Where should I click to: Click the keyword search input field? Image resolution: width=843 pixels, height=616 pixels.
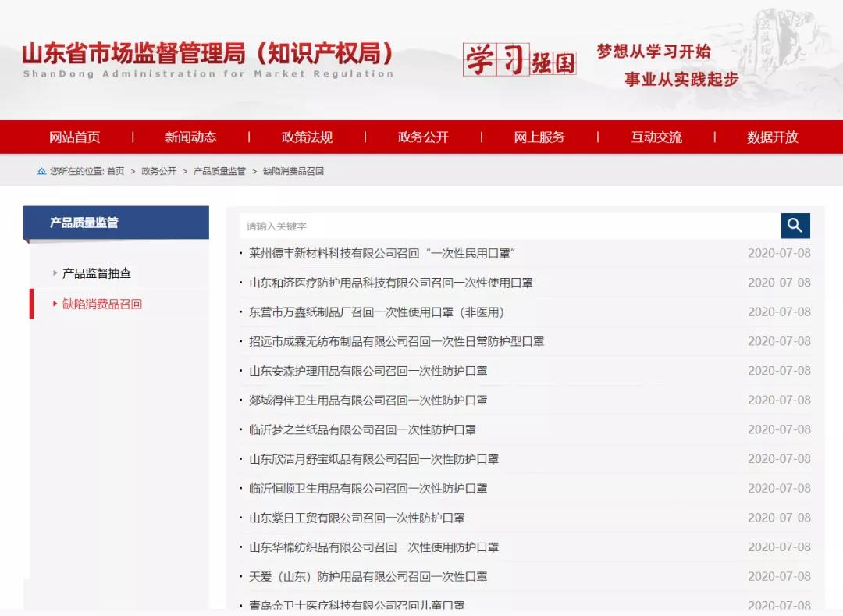click(509, 226)
